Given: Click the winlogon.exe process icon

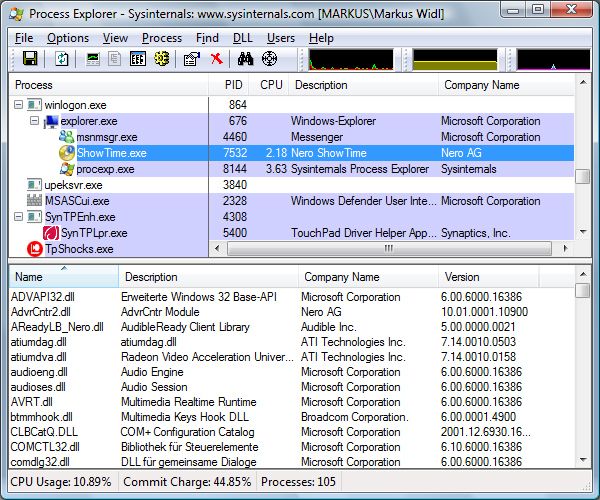Looking at the screenshot, I should click(x=34, y=104).
